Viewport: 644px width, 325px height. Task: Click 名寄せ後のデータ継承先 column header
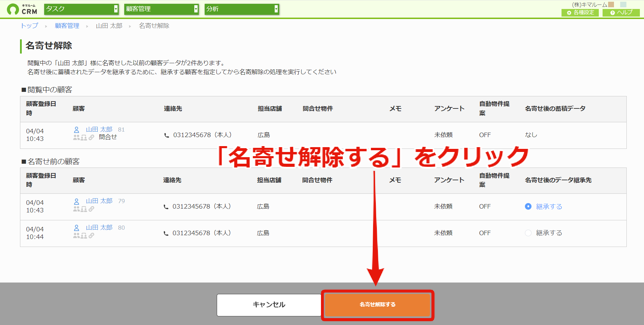pyautogui.click(x=558, y=180)
